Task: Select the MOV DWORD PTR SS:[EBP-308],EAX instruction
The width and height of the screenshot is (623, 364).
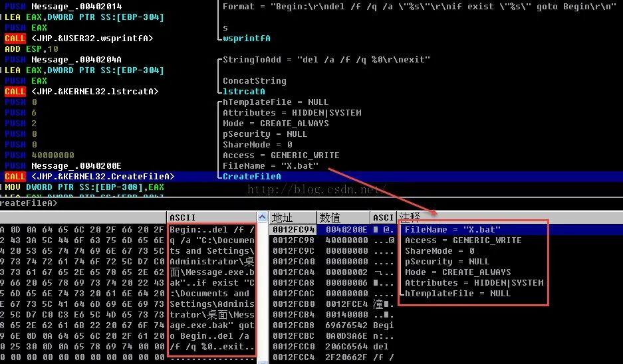Action: 84,187
